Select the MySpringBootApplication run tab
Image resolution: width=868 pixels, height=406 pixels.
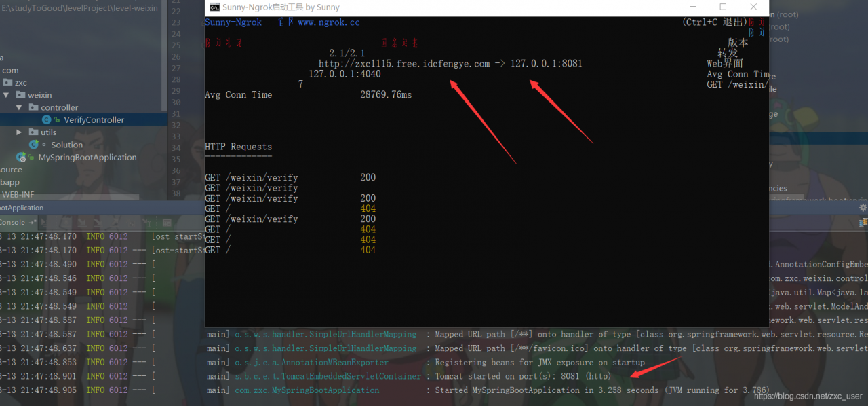22,208
